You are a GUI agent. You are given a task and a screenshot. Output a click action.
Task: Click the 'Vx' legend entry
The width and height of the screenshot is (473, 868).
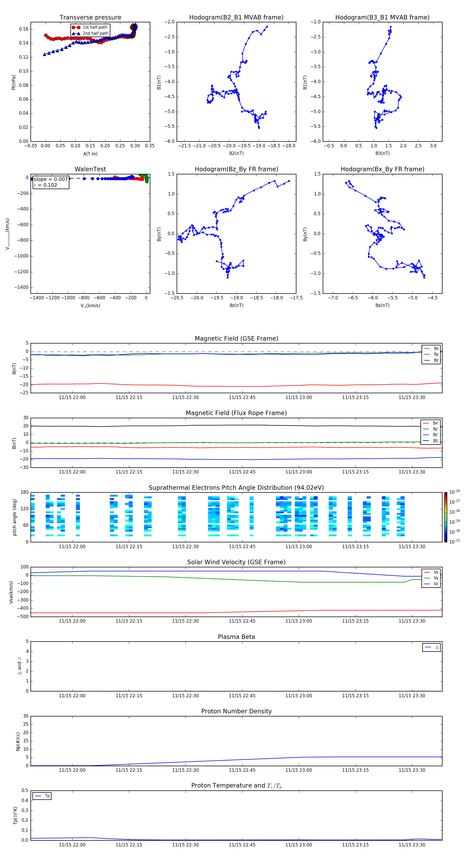click(x=431, y=572)
